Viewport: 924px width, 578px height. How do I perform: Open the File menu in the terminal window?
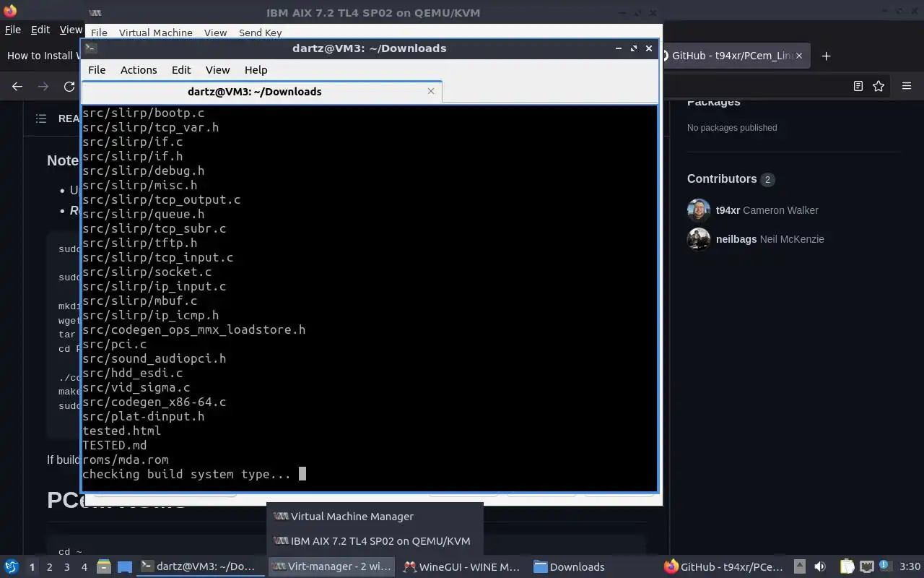click(x=97, y=70)
